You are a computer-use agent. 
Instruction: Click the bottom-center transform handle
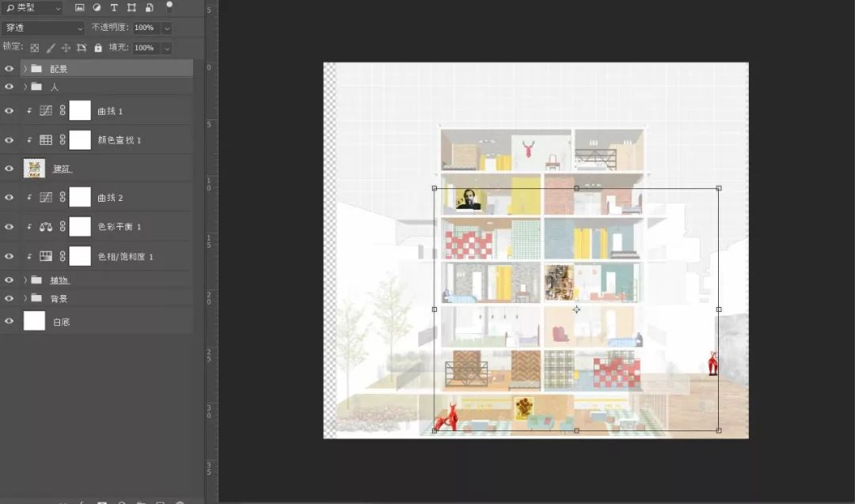pyautogui.click(x=576, y=430)
